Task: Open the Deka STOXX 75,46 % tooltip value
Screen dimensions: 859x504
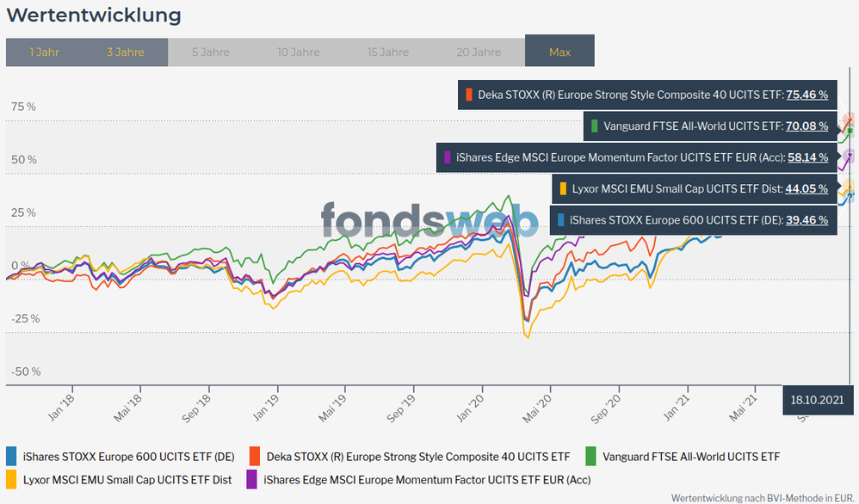Action: click(x=807, y=95)
